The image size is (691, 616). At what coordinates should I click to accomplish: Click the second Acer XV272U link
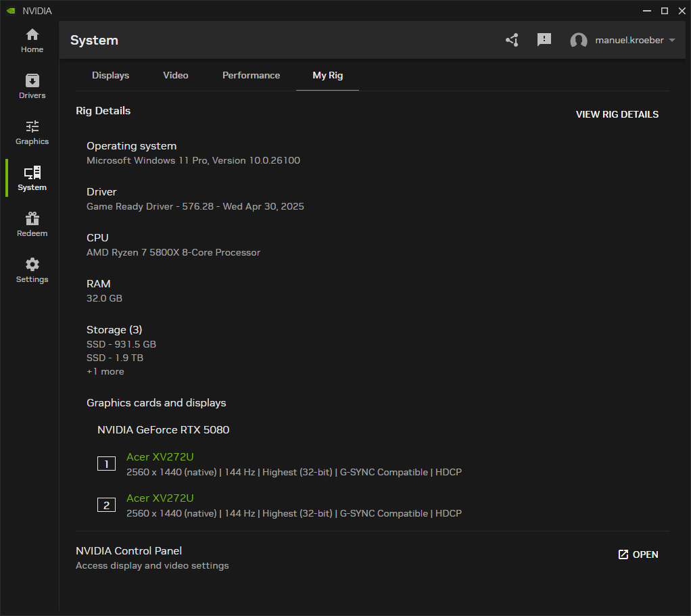(160, 498)
